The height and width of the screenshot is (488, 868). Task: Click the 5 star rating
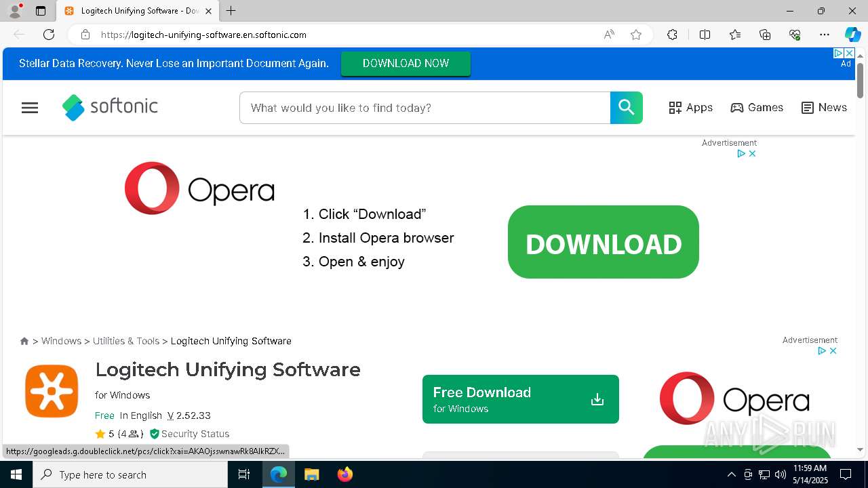105,434
